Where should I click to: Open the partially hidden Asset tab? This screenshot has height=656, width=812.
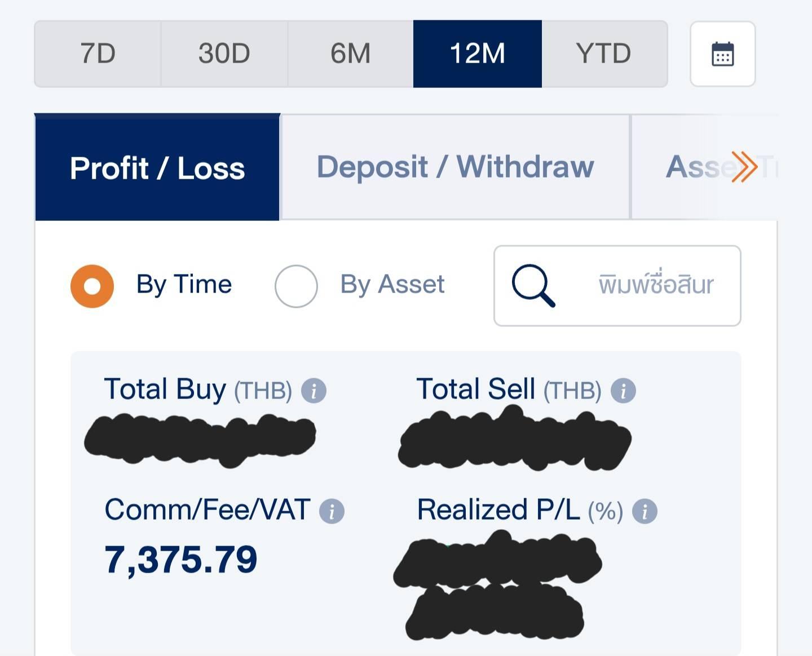click(x=705, y=167)
